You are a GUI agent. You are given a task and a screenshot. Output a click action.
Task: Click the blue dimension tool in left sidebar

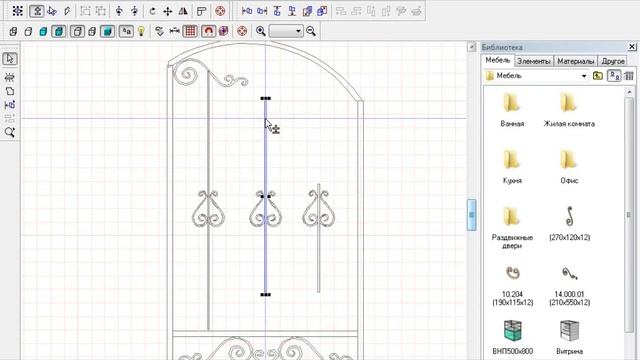pyautogui.click(x=10, y=105)
